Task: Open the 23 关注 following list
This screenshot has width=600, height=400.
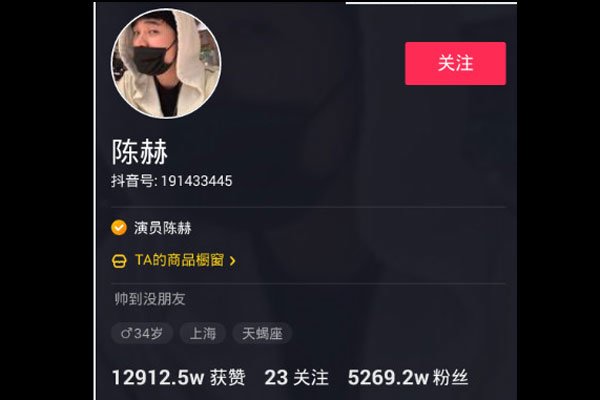Action: pyautogui.click(x=297, y=377)
